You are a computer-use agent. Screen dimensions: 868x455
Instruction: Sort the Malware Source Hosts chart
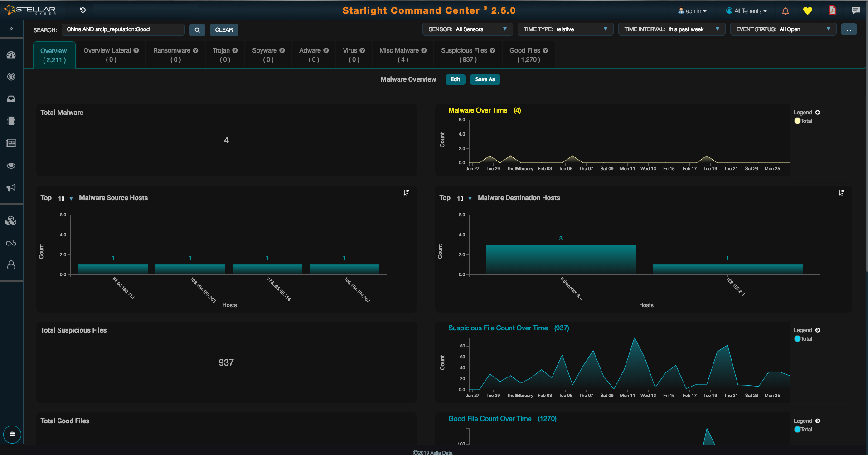click(x=407, y=193)
